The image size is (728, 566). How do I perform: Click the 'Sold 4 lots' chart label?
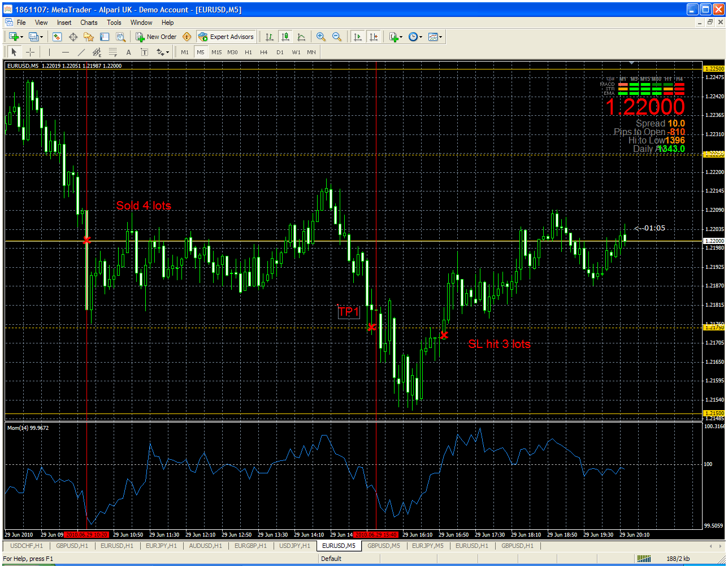click(x=144, y=206)
